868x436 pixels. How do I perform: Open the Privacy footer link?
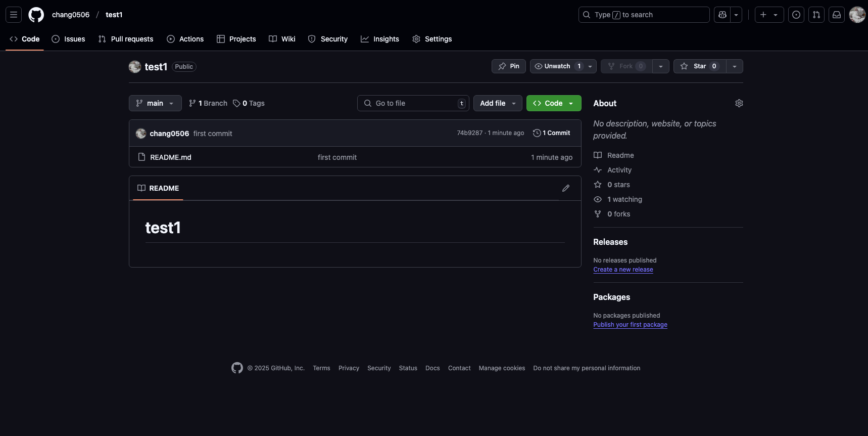point(349,368)
